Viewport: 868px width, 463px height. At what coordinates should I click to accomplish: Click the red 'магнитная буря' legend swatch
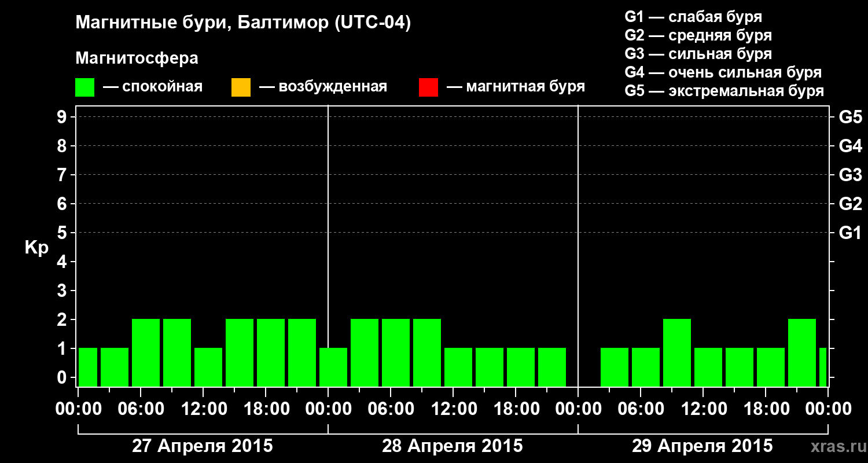[428, 87]
